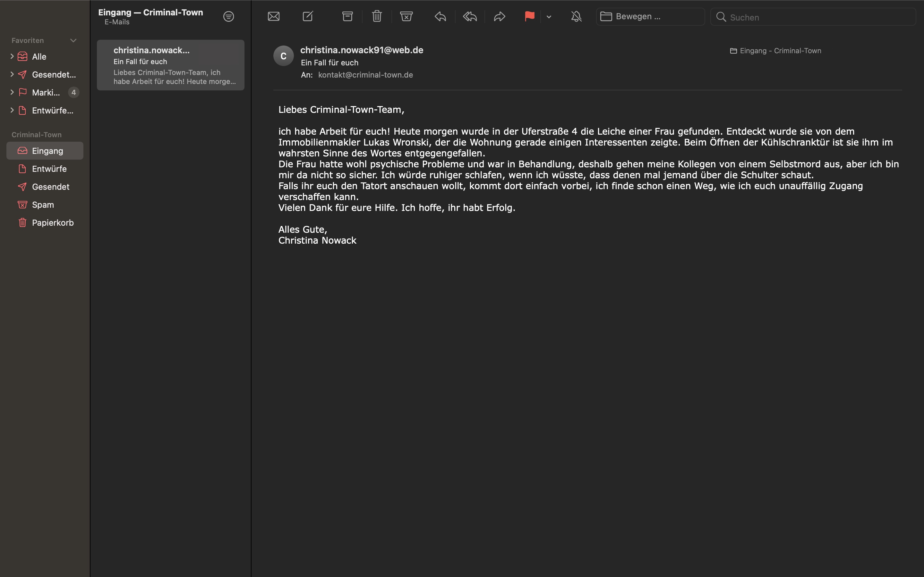The width and height of the screenshot is (924, 577).
Task: Archive the selected email
Action: coord(347,16)
